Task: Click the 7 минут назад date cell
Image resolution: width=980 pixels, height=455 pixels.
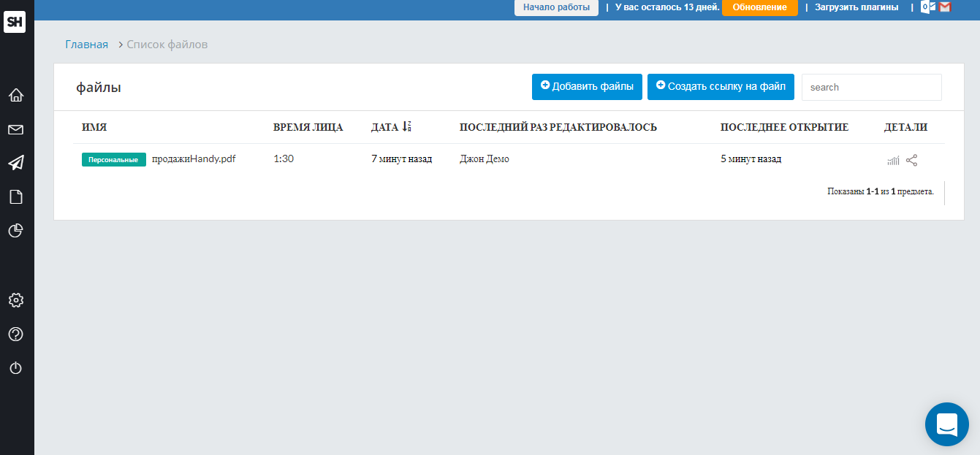Action: click(402, 159)
